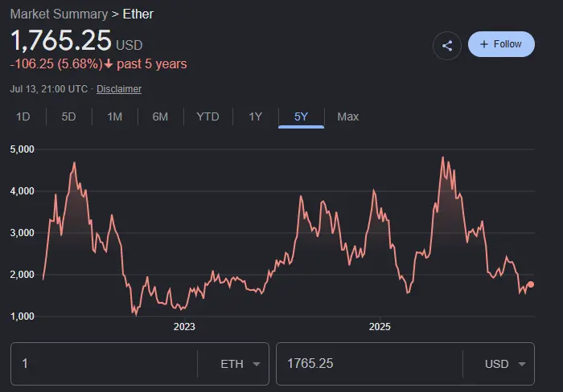
Task: Show the 1M chart range
Action: tap(114, 116)
